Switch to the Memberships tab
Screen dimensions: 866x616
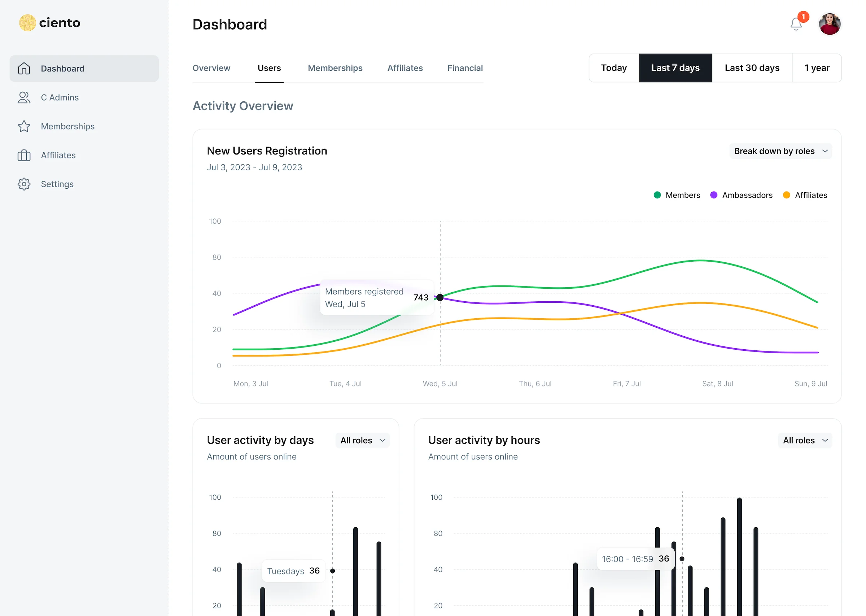[x=335, y=68]
